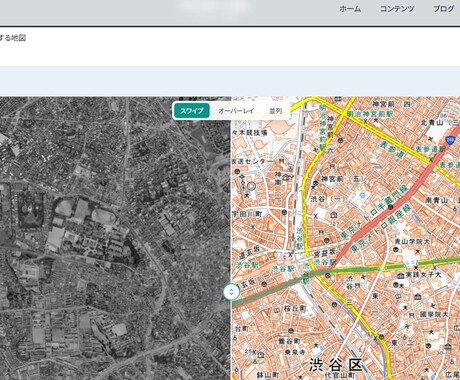Click the 北青山 map label

click(x=432, y=122)
